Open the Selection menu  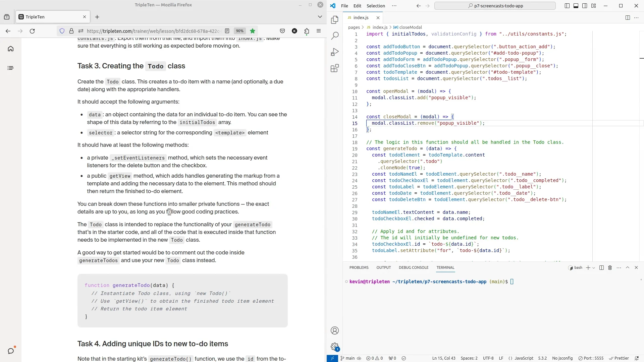(x=376, y=6)
